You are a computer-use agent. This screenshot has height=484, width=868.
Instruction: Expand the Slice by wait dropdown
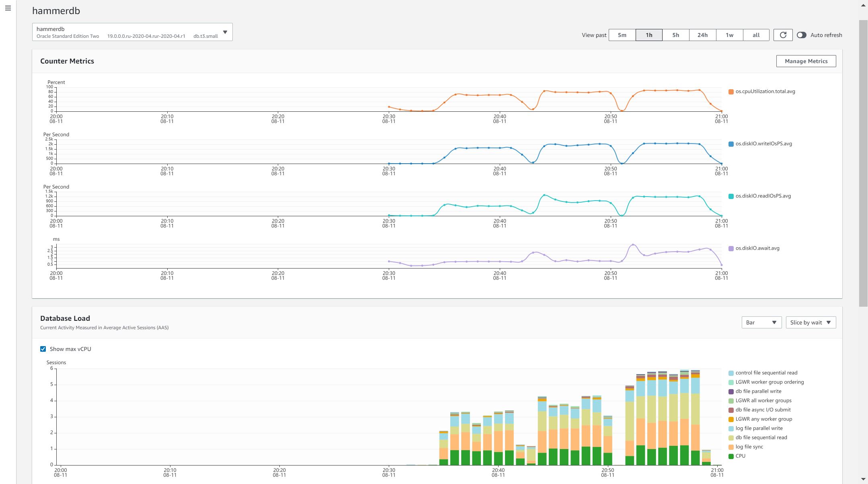(x=811, y=322)
